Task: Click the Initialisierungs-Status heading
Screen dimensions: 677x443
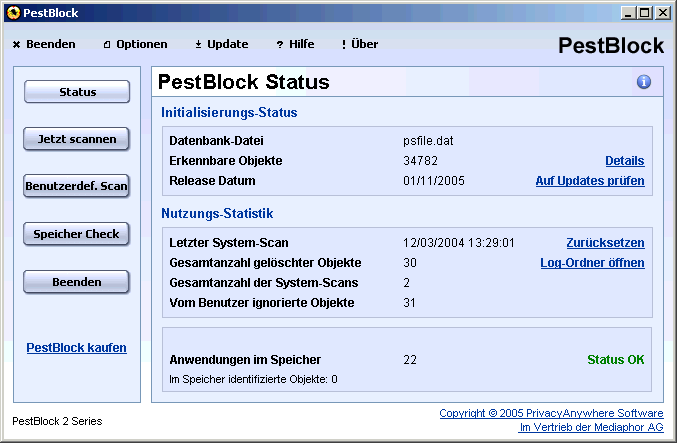Action: (229, 112)
